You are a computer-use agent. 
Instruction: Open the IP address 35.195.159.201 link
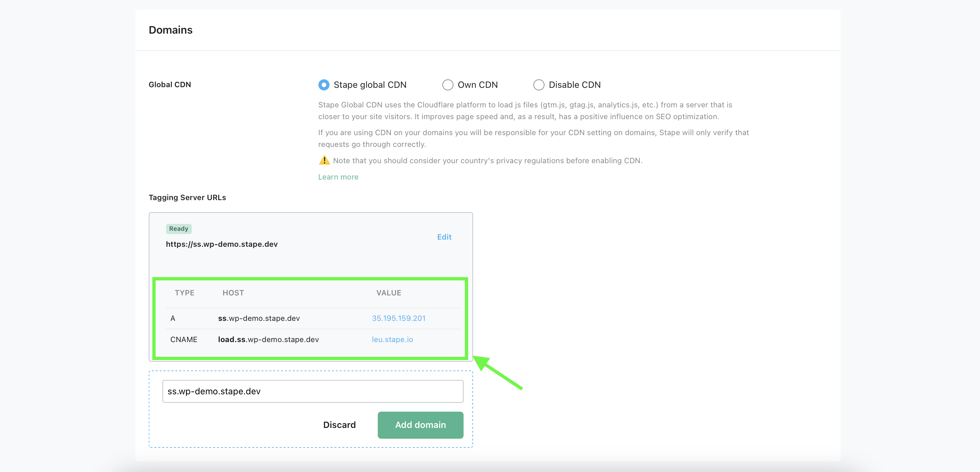(399, 318)
